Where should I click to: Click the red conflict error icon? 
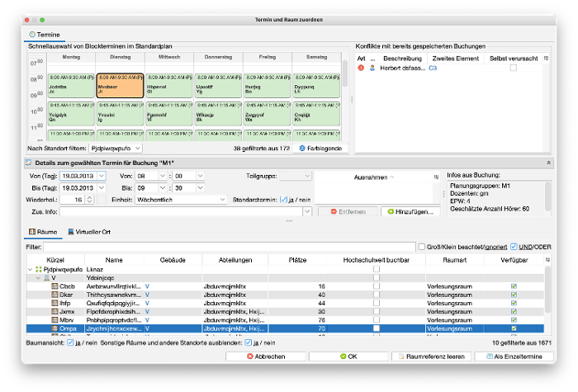[x=360, y=68]
